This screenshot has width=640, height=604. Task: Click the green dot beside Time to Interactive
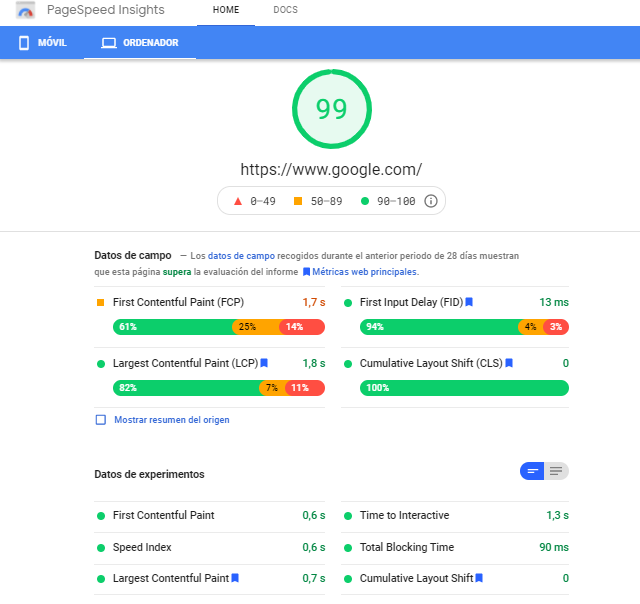tap(348, 516)
